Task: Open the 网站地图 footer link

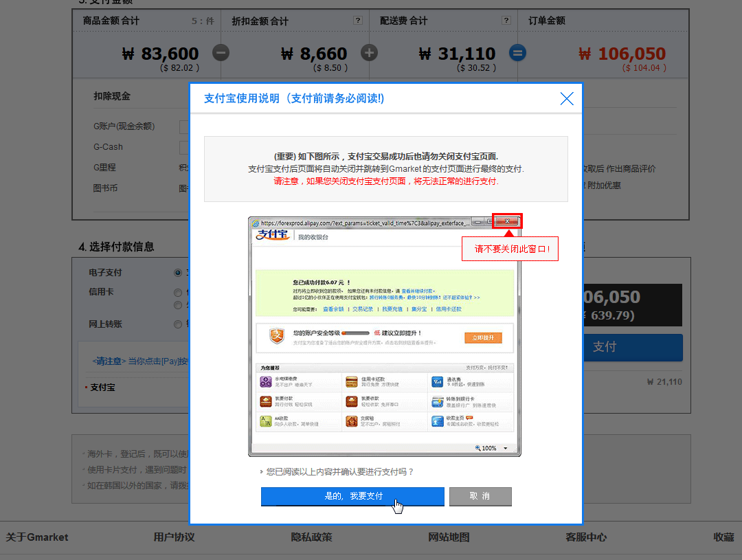Action: [x=449, y=537]
